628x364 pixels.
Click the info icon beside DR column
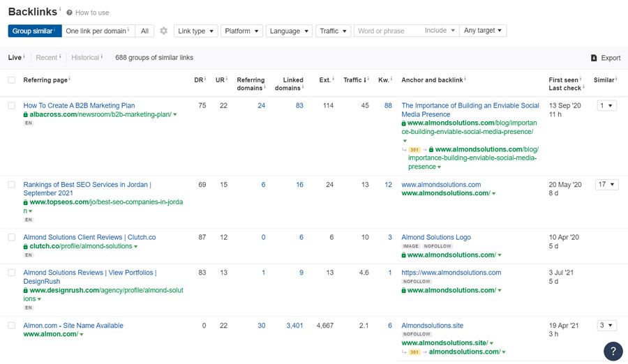205,79
